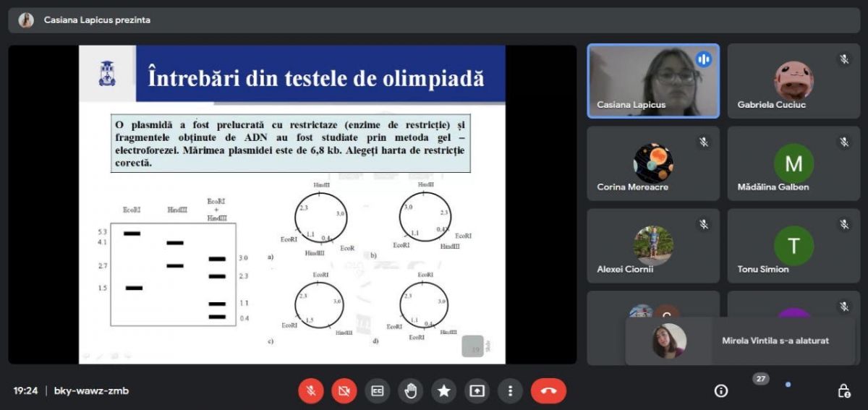The image size is (868, 410).
Task: Click slide title "Întrebări din testele de olimpiadă"
Action: coord(316,78)
